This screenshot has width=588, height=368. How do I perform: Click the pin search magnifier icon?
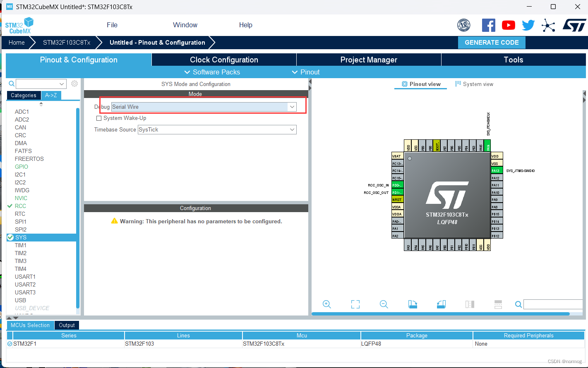(518, 304)
